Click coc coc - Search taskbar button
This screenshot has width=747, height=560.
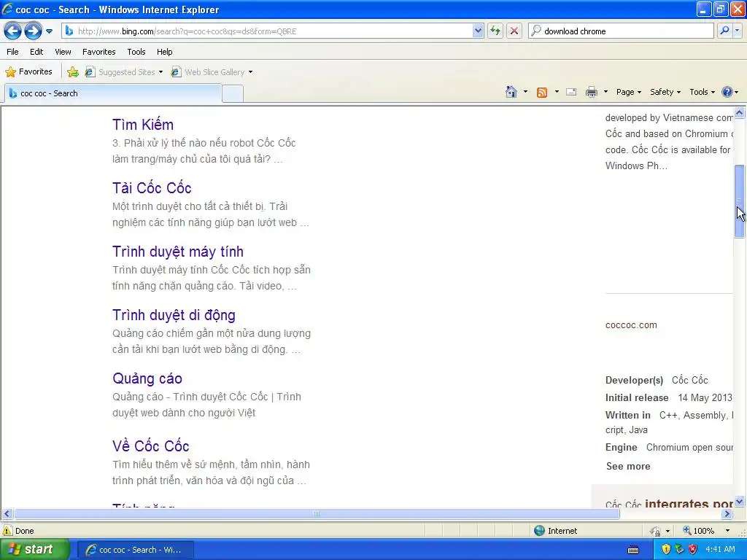[136, 550]
